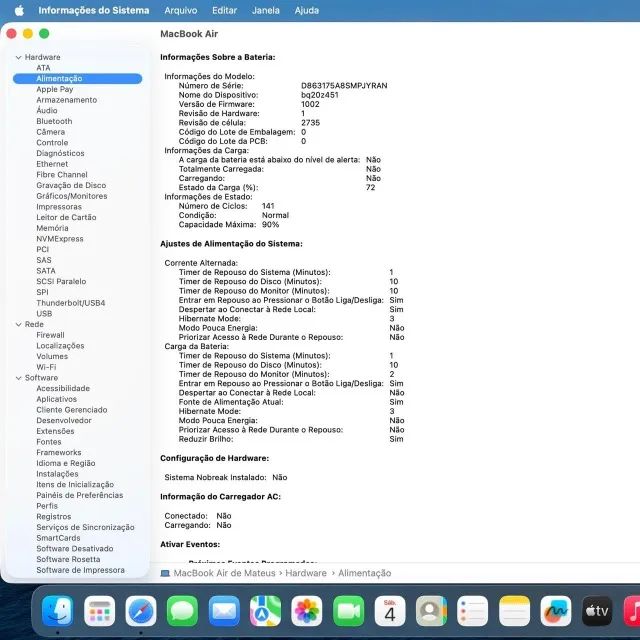Viewport: 640px width, 640px height.
Task: Click Número de Ciclos value 141
Action: (x=268, y=206)
